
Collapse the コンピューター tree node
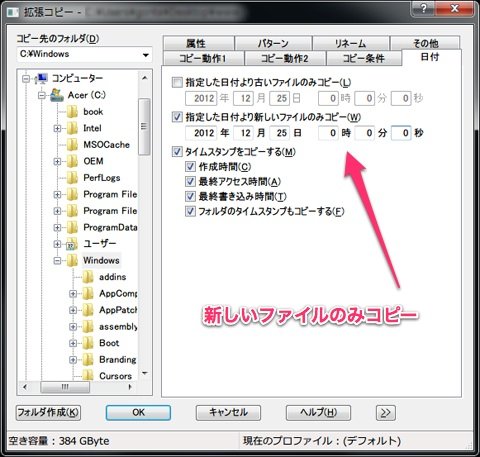(x=26, y=79)
